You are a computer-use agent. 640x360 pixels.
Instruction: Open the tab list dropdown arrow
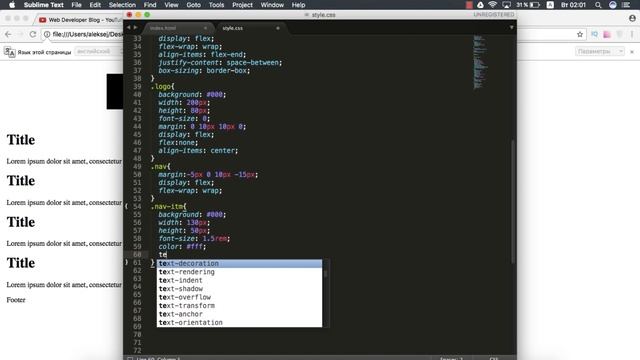click(x=511, y=28)
